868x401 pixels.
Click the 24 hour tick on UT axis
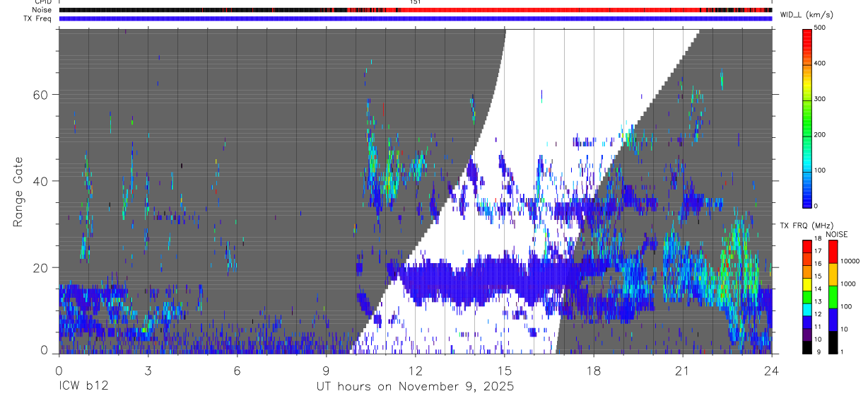click(772, 370)
